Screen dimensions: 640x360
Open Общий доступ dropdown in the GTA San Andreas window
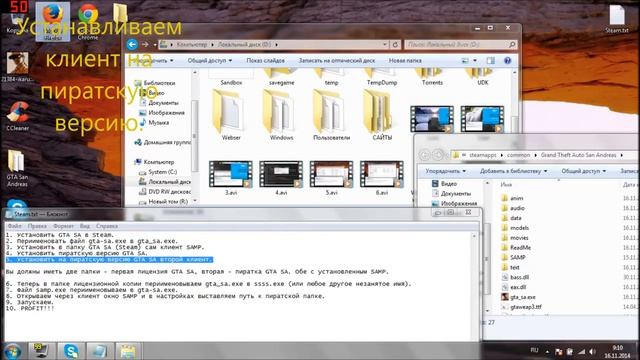click(x=584, y=171)
